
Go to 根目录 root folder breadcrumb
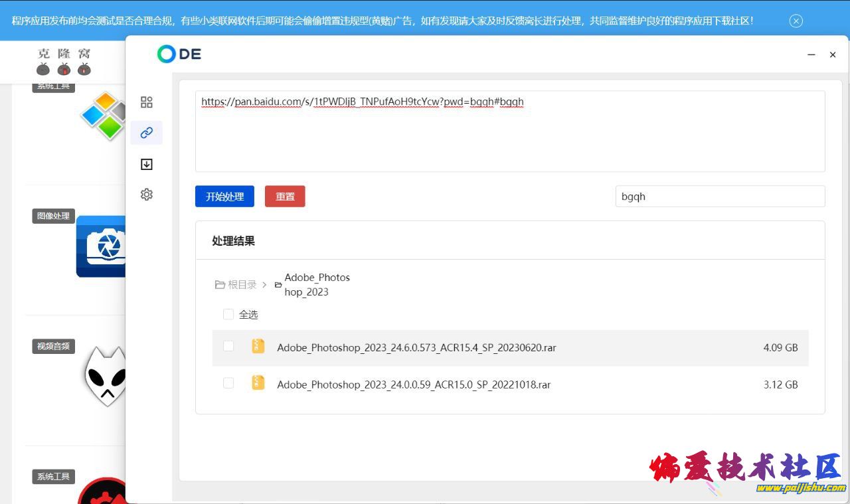pyautogui.click(x=236, y=284)
